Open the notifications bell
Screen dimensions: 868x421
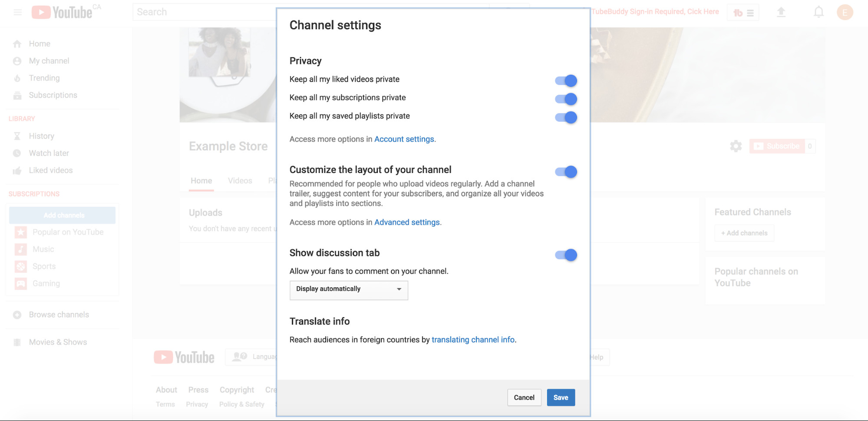[x=818, y=12]
